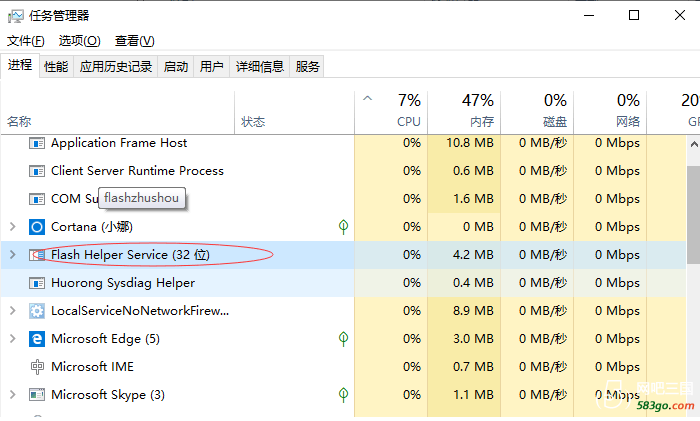Switch to the 应用历史记录 tab
This screenshot has height=421, width=700.
[x=116, y=67]
